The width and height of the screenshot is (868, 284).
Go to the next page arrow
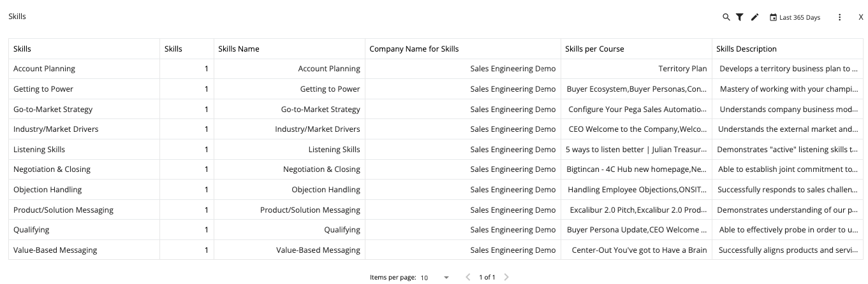(506, 277)
